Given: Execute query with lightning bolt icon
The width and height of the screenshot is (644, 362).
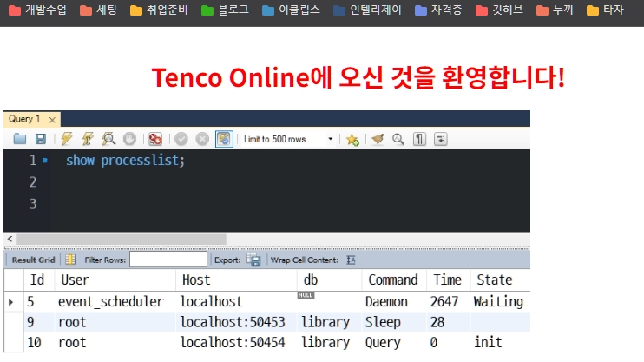Looking at the screenshot, I should 67,139.
